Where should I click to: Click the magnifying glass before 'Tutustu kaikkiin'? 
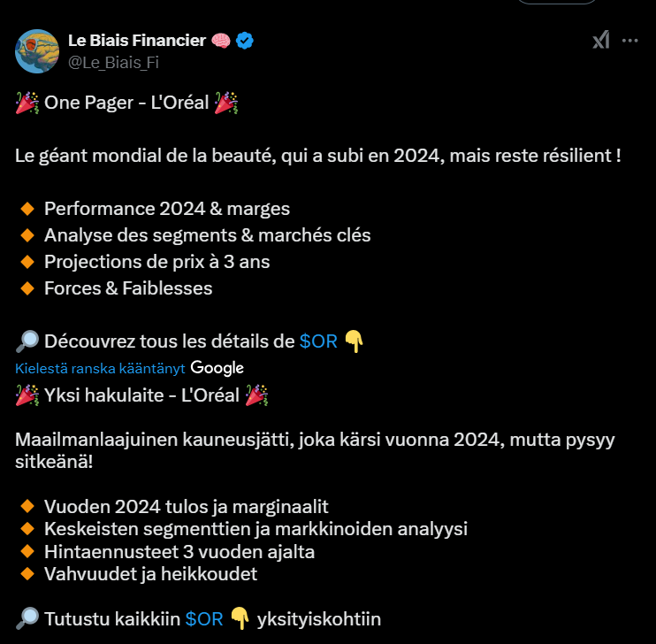coord(26,619)
